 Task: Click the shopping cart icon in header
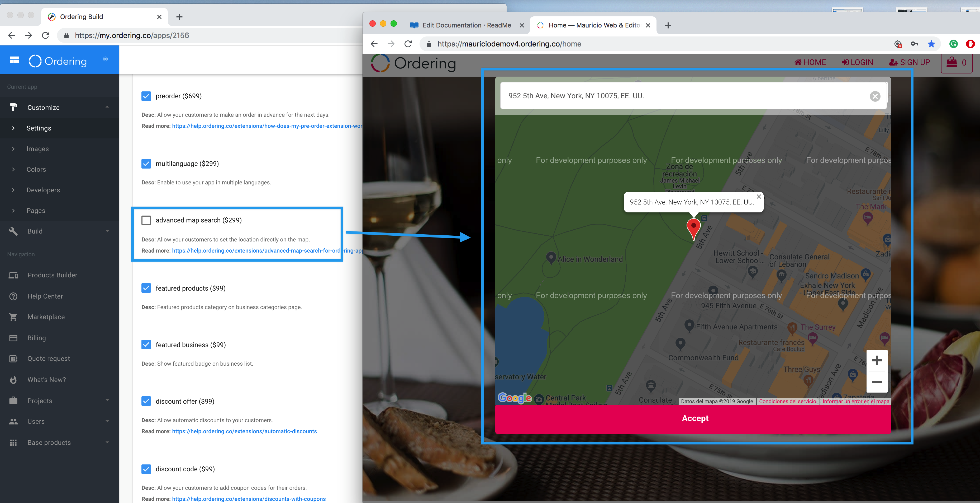tap(952, 62)
